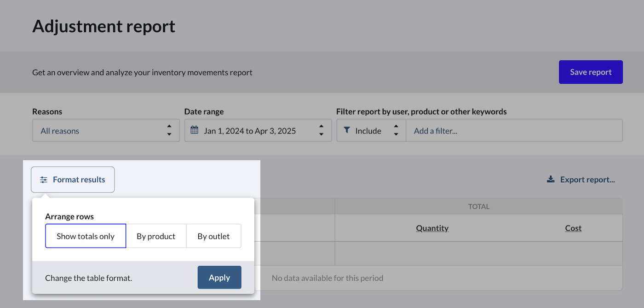Open the Jan 1, 2024 to Apr 3, 2025 date selector
The height and width of the screenshot is (308, 644).
pyautogui.click(x=250, y=131)
